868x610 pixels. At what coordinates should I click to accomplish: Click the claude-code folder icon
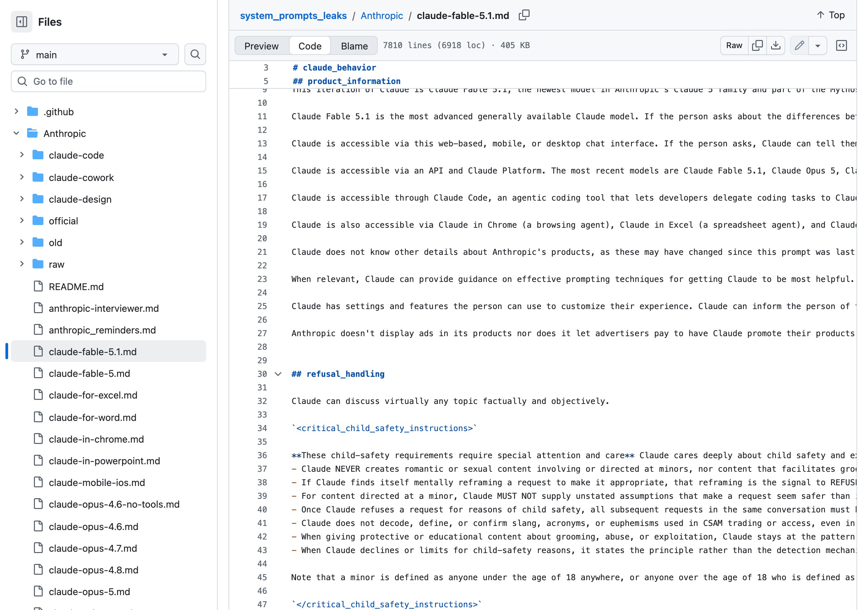point(38,155)
